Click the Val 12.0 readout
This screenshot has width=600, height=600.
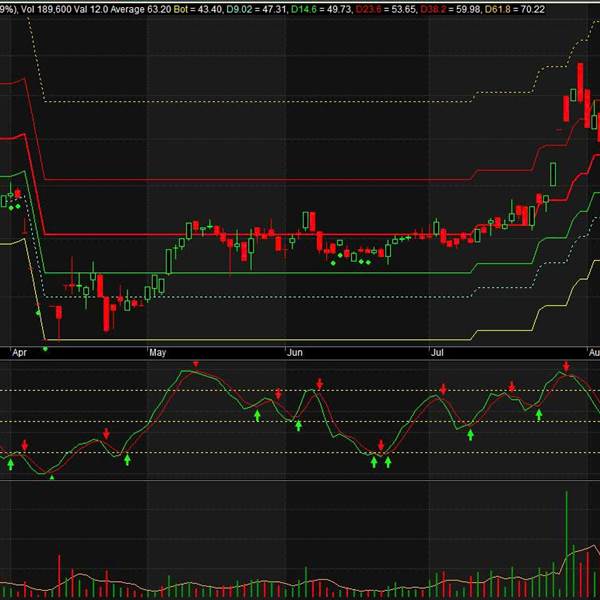click(x=91, y=9)
